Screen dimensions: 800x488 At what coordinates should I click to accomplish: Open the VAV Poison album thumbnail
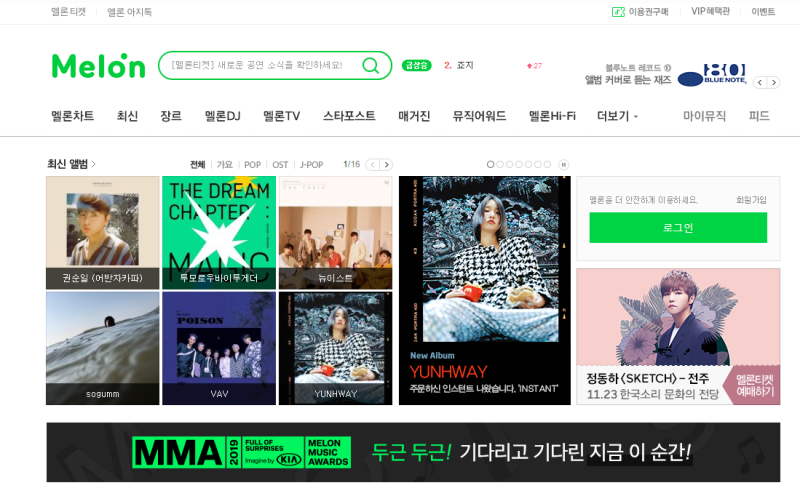[219, 348]
